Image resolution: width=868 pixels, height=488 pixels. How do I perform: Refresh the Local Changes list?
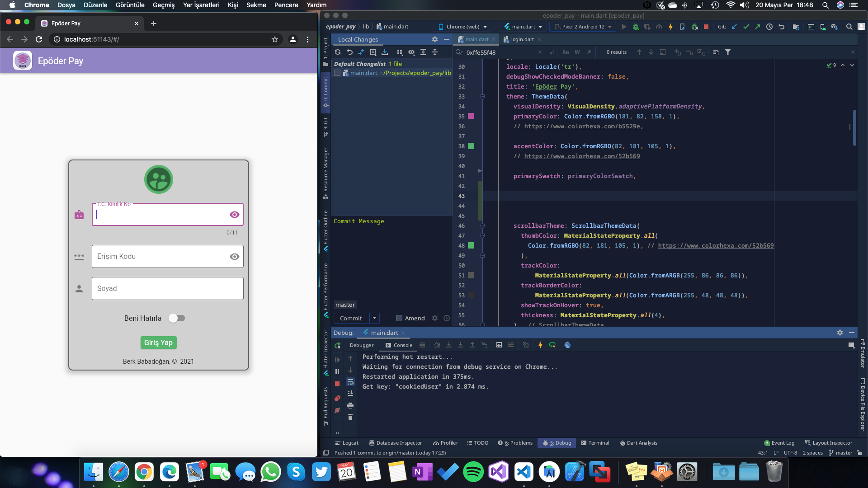(x=338, y=52)
